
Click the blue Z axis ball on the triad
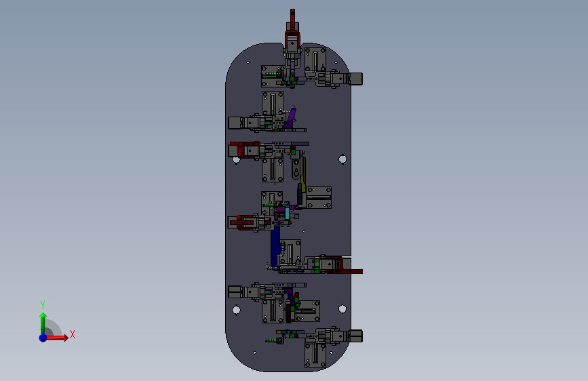tap(43, 338)
